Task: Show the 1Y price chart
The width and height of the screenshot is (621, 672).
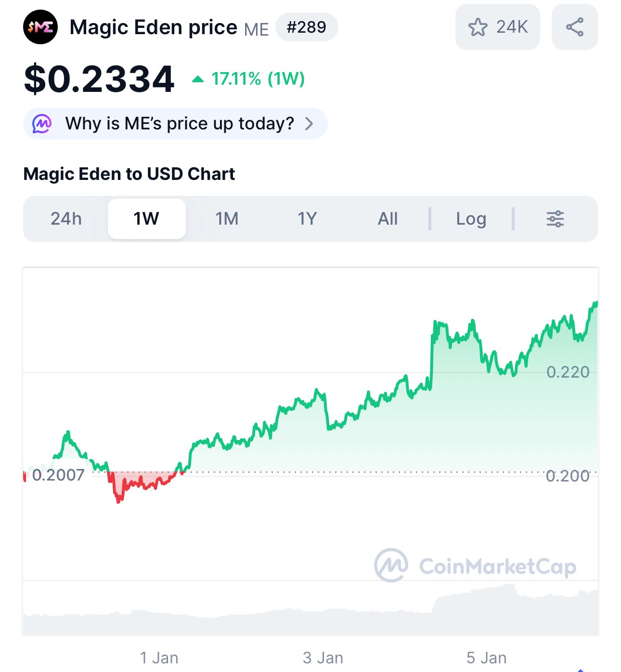Action: point(307,219)
